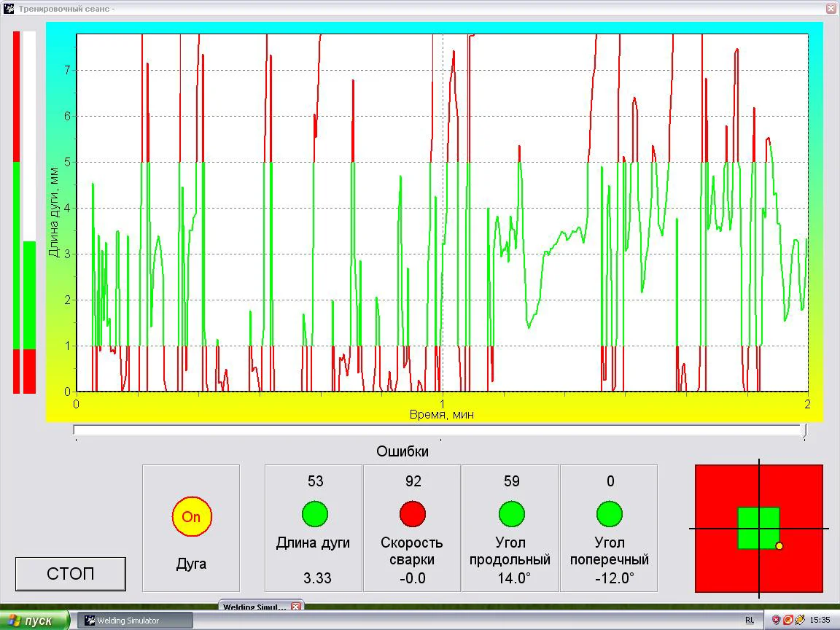This screenshot has height=630, width=840.
Task: Click the right end handle of the time scrollbar
Action: [x=805, y=432]
